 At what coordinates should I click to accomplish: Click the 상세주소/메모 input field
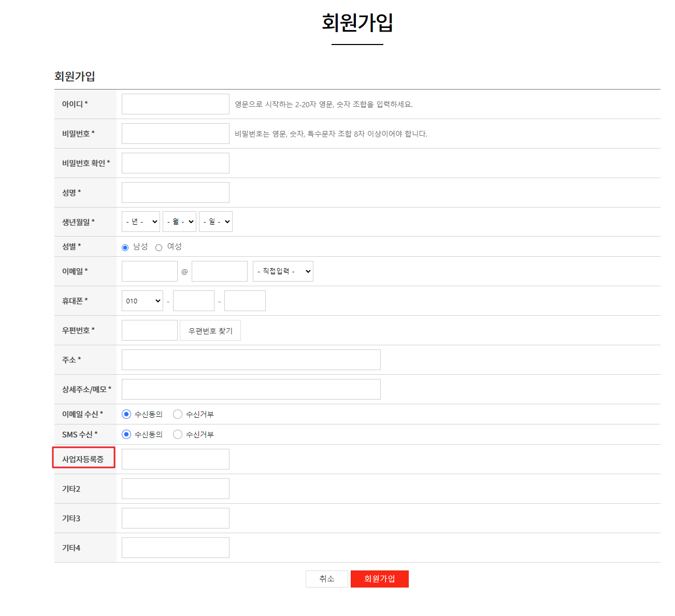click(251, 389)
